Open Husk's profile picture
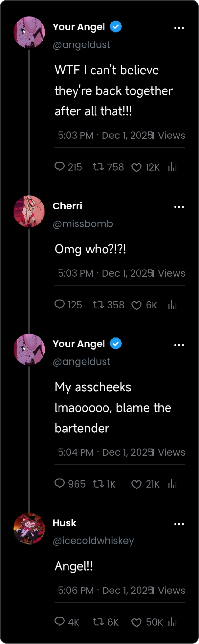Image resolution: width=199 pixels, height=644 pixels. click(x=29, y=528)
